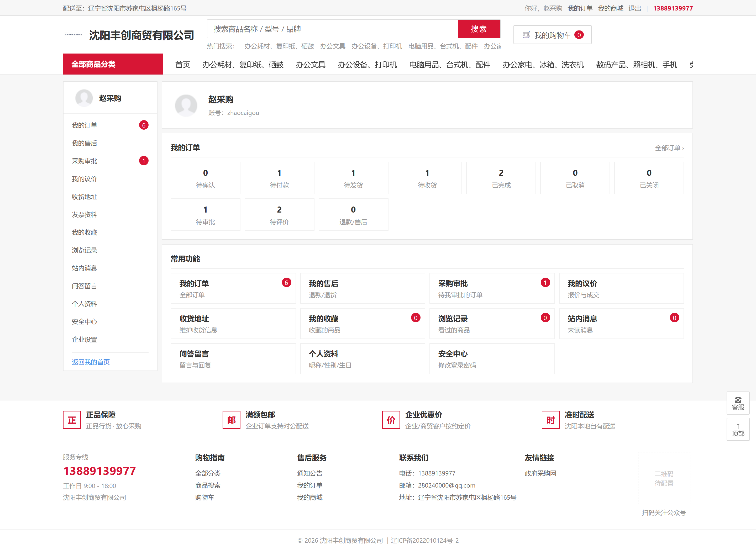The width and height of the screenshot is (756, 550).
Task: Click 通知公告 in footer 售后服务
Action: coord(310,473)
